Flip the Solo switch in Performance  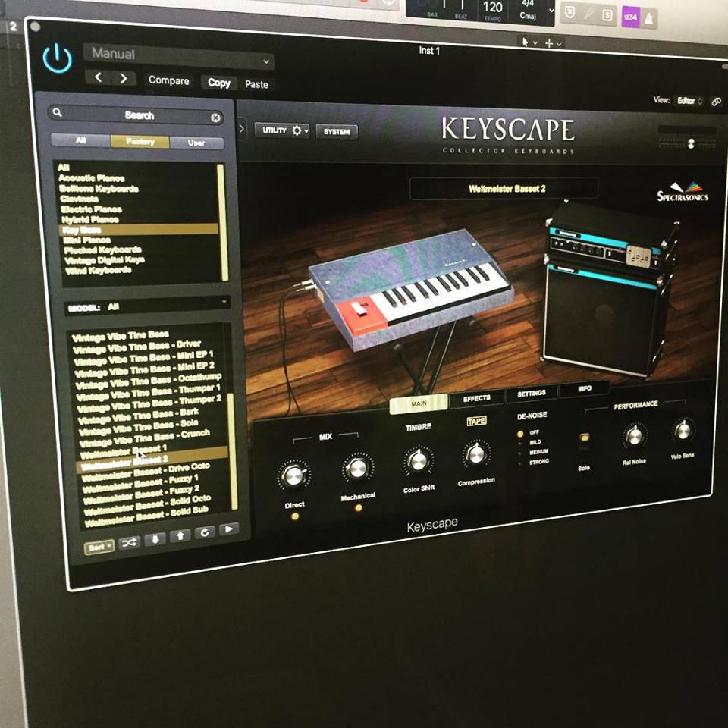pyautogui.click(x=583, y=444)
